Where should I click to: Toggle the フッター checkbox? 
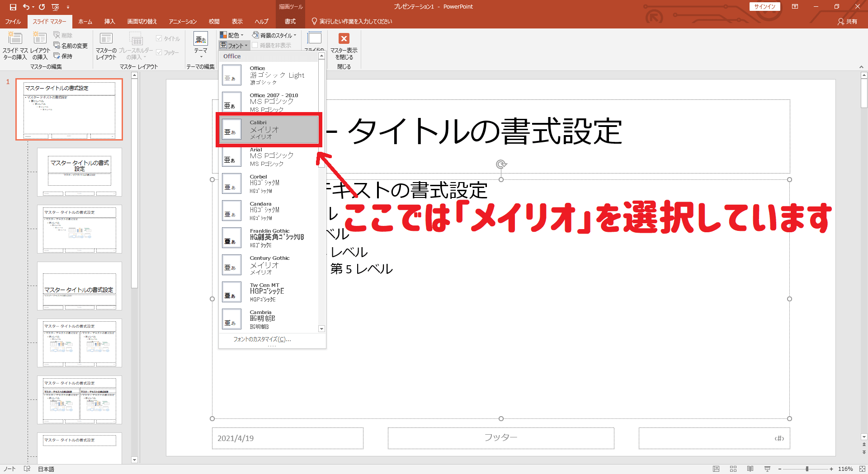159,52
